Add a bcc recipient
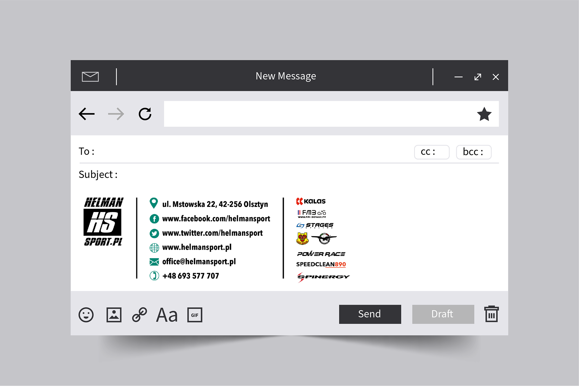Image resolution: width=579 pixels, height=392 pixels. tap(474, 152)
